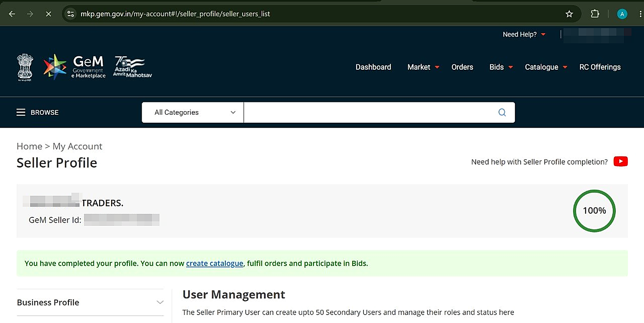
Task: Click 'Need help with Seller Profile completion?' text
Action: click(x=539, y=162)
